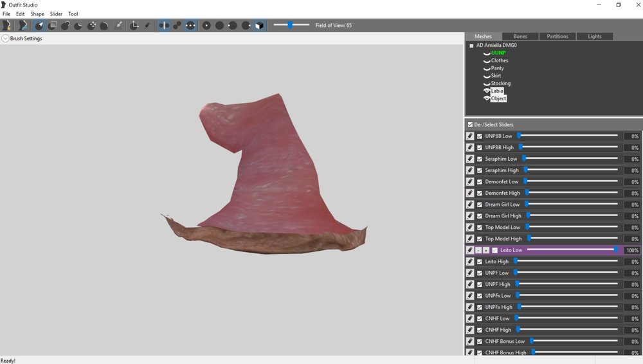Show the Skirt mesh via eye icon
This screenshot has width=643, height=364.
(x=487, y=76)
